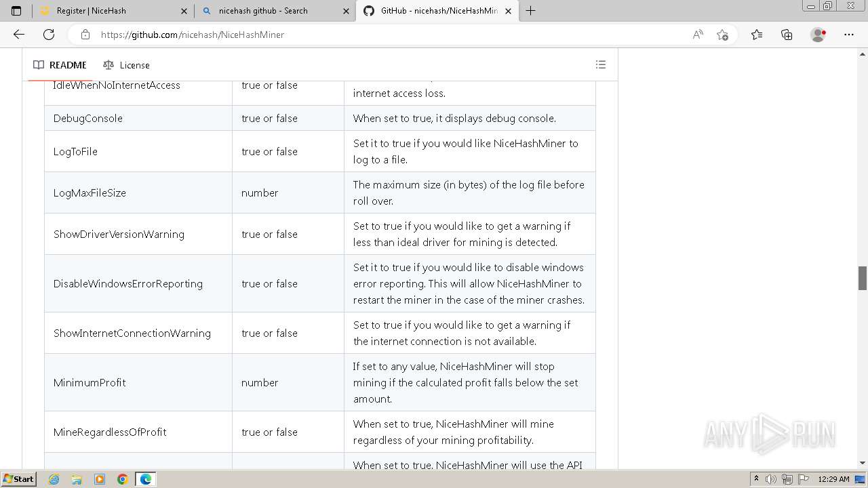Show hidden system tray icons

click(756, 479)
